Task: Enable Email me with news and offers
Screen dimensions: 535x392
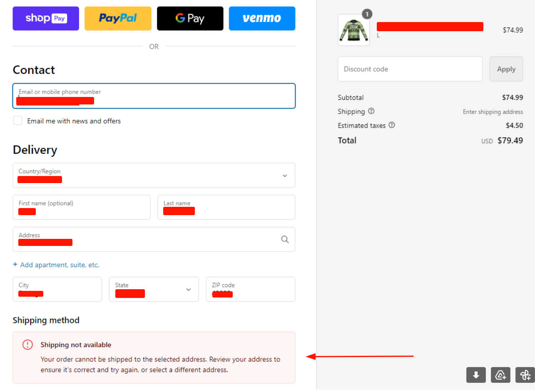Action: 17,121
